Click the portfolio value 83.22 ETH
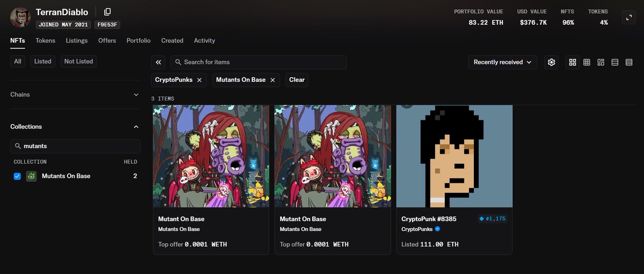 [x=486, y=23]
